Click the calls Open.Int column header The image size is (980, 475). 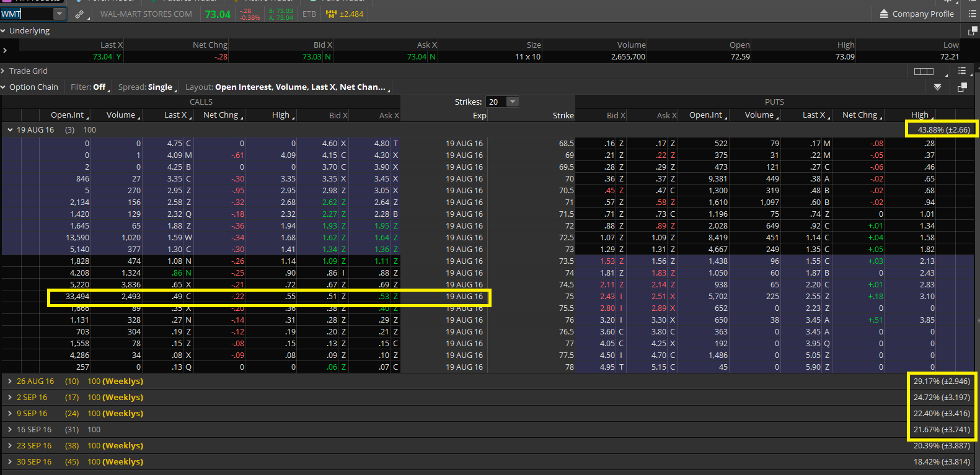[68, 115]
